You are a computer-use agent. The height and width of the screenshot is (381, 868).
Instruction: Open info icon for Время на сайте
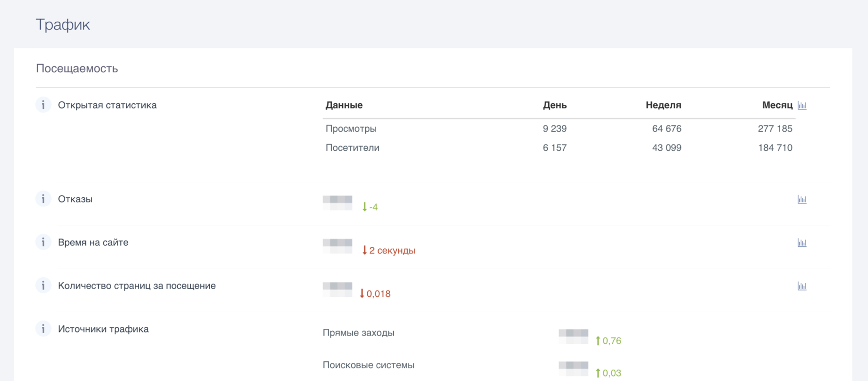[43, 243]
